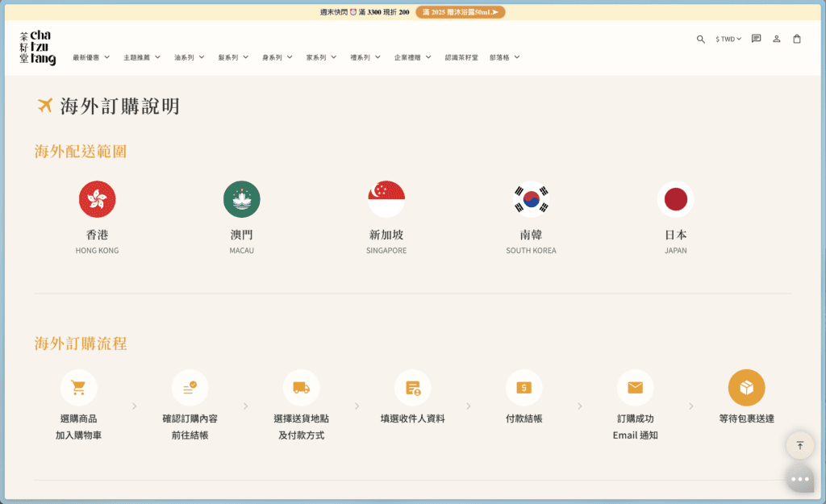Click the account/member profile icon

click(x=776, y=39)
